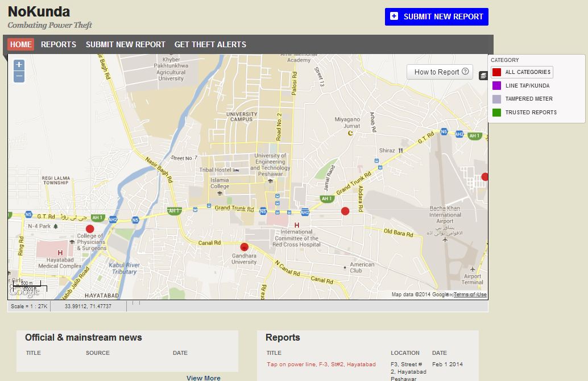Zoom out of the map with minus button
The height and width of the screenshot is (381, 588).
(x=19, y=77)
